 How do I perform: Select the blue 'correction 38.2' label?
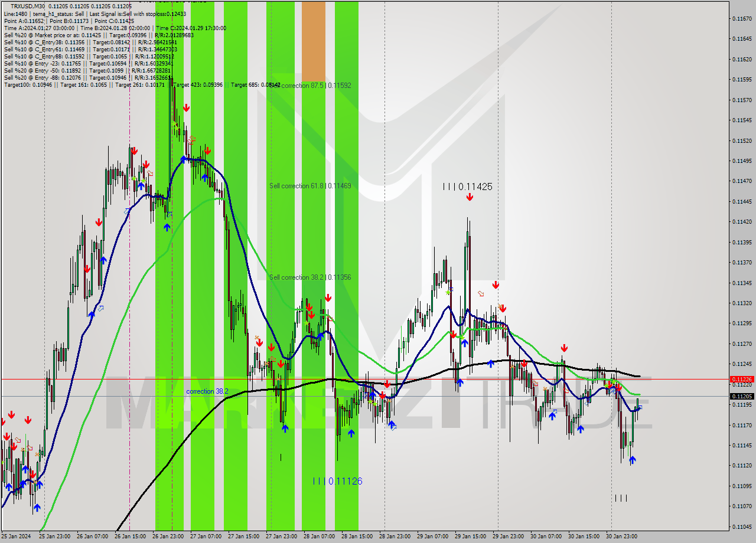coord(207,391)
